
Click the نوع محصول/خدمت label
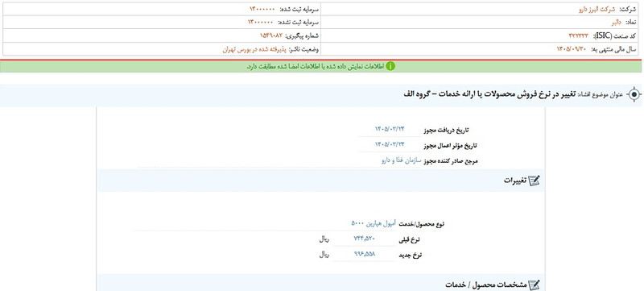pyautogui.click(x=422, y=224)
